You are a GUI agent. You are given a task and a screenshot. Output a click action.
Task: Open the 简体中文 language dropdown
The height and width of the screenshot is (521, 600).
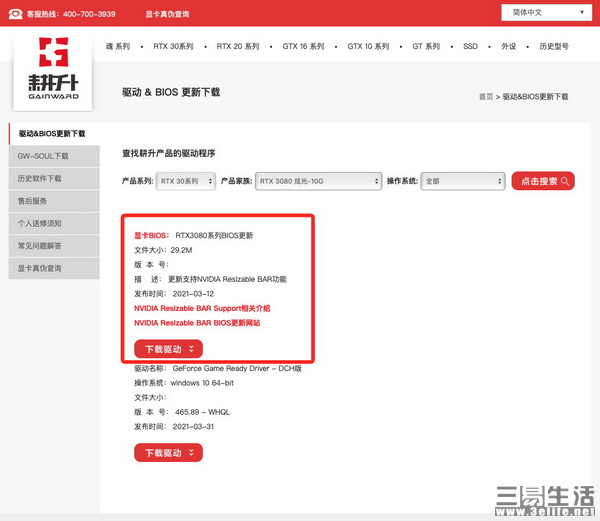(x=546, y=12)
